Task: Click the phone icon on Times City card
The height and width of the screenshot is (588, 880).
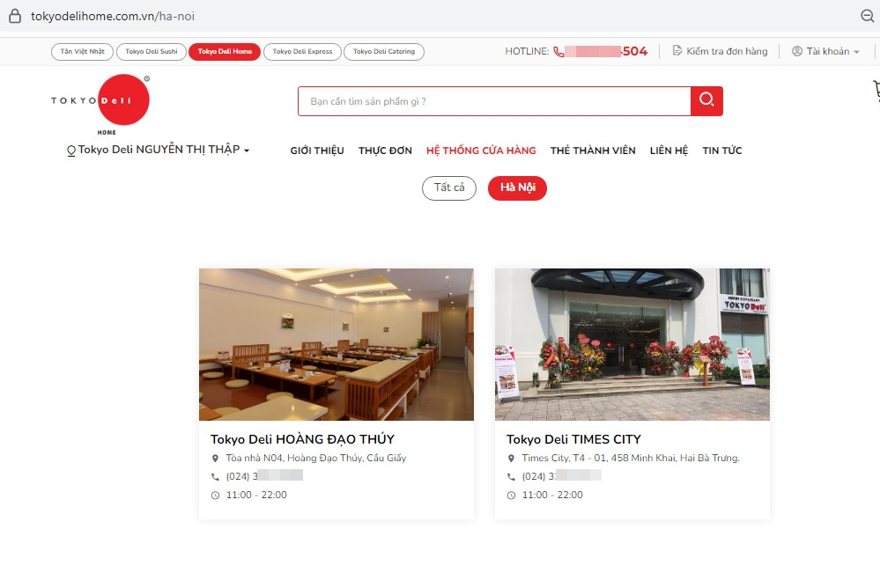Action: click(x=509, y=475)
